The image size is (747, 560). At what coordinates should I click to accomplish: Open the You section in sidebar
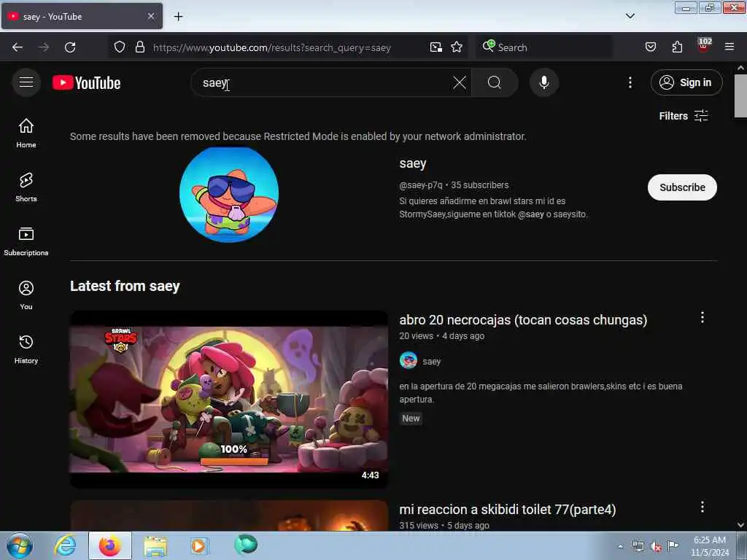(x=26, y=295)
